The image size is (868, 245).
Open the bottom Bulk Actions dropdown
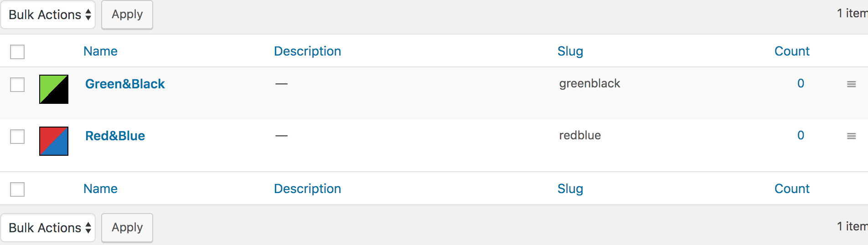click(48, 228)
